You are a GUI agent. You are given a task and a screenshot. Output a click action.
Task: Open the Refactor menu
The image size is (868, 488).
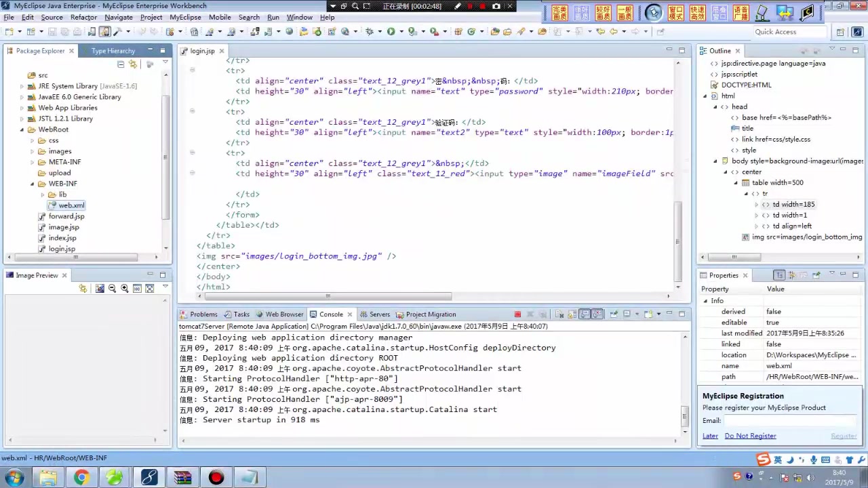(83, 17)
